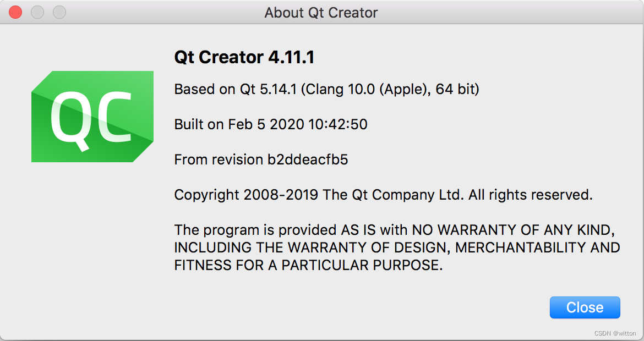Click the grayed-out zoom window button

59,12
